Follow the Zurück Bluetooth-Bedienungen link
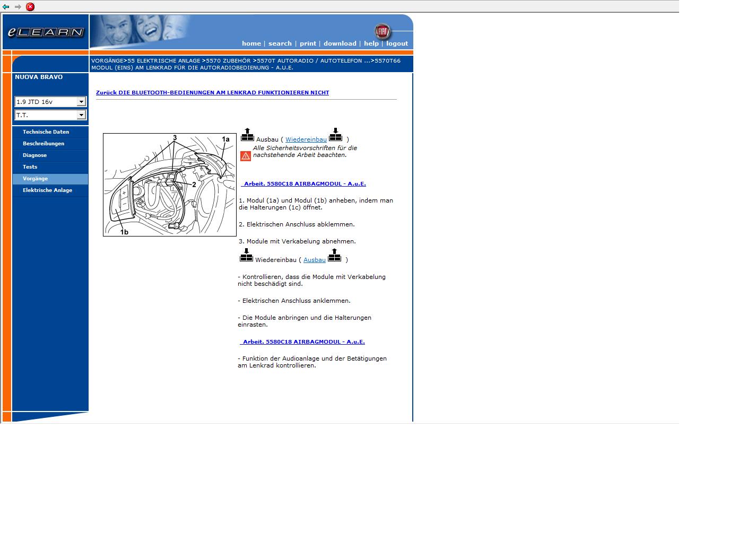Image resolution: width=747 pixels, height=560 pixels. click(x=212, y=93)
